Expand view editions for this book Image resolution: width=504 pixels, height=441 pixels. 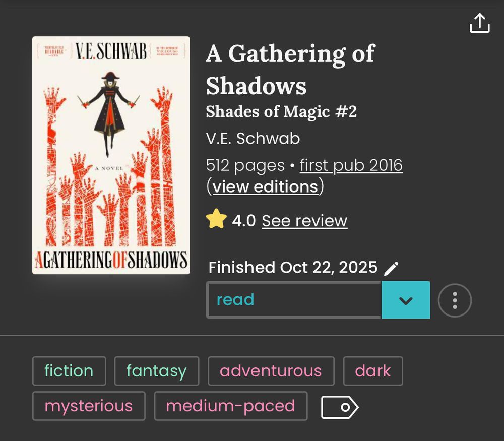click(265, 186)
